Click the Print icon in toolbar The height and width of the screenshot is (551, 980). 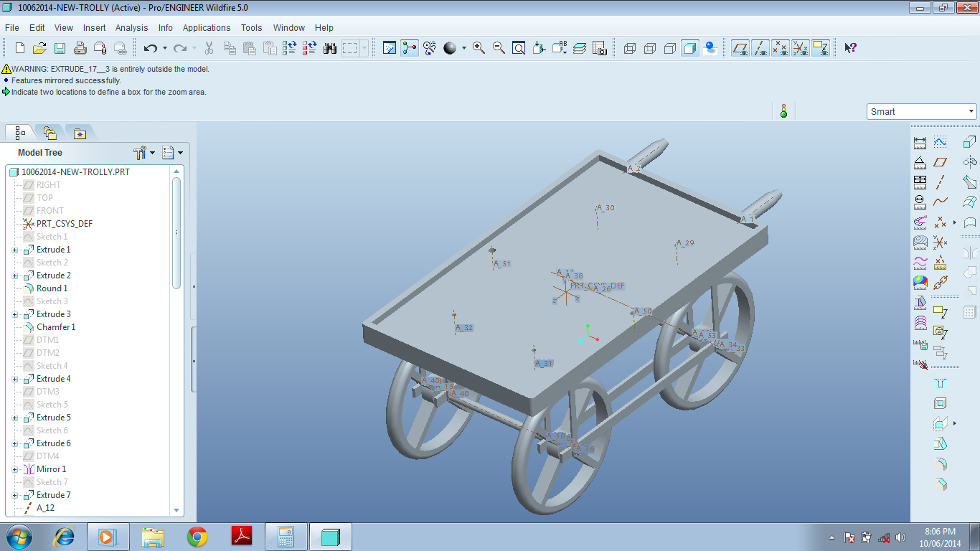click(80, 48)
